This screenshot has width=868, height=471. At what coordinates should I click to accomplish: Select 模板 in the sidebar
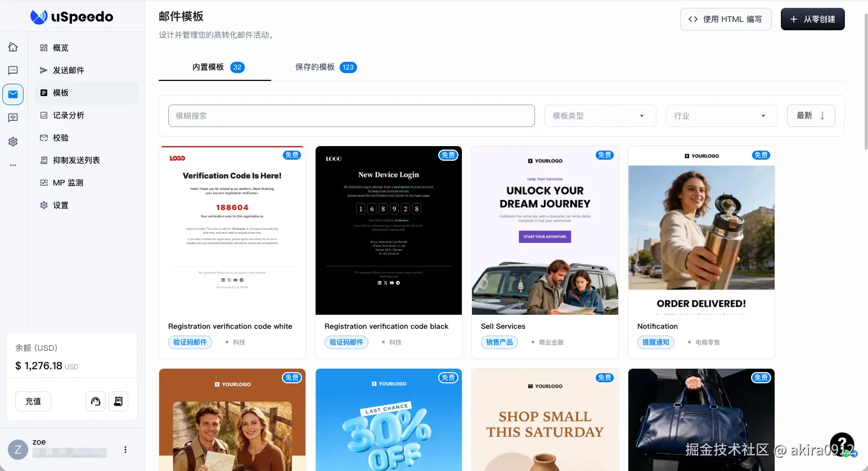pos(87,93)
